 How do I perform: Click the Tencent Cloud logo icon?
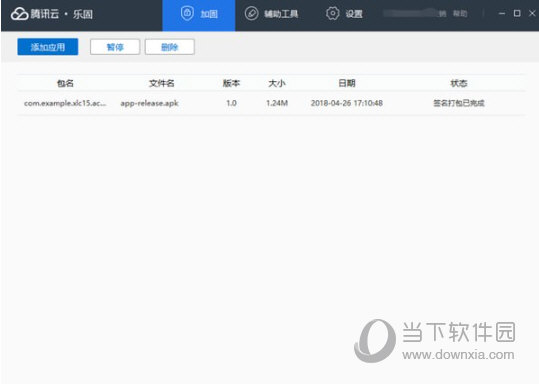tap(19, 14)
